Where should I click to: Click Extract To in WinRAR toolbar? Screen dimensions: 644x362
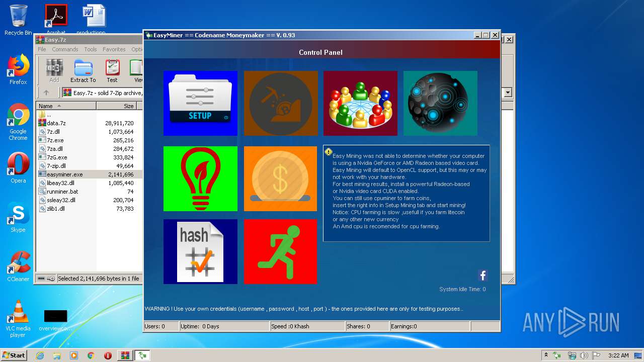(83, 71)
